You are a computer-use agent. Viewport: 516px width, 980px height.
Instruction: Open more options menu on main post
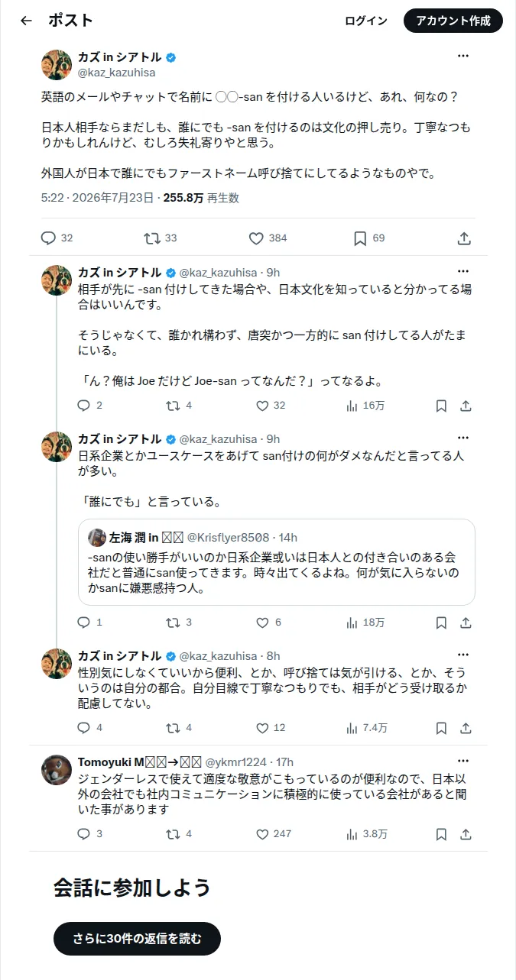[x=463, y=56]
